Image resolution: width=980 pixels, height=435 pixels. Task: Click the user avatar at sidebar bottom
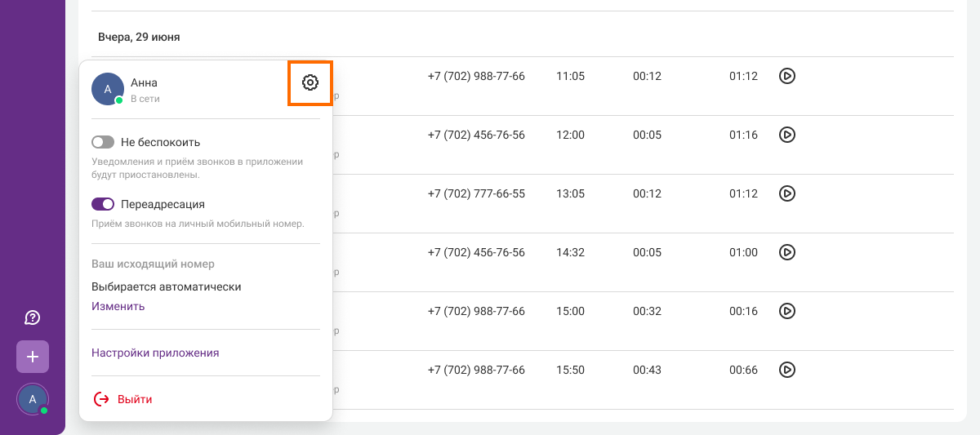pyautogui.click(x=33, y=399)
